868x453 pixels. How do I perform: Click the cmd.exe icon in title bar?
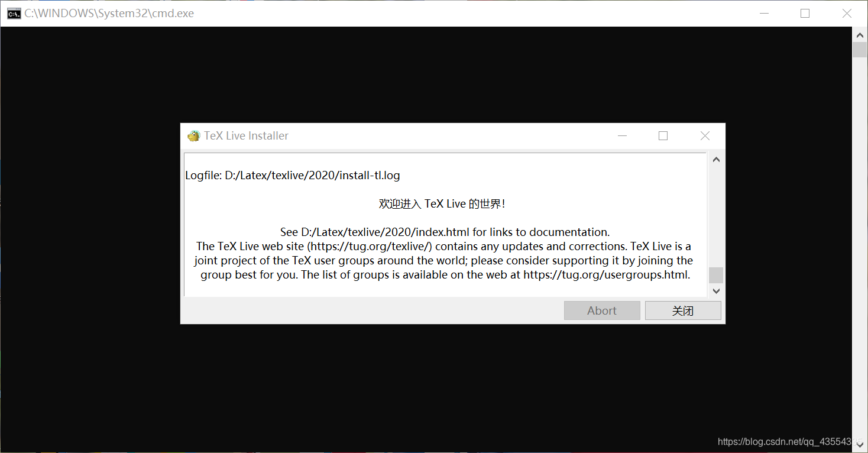[x=14, y=13]
